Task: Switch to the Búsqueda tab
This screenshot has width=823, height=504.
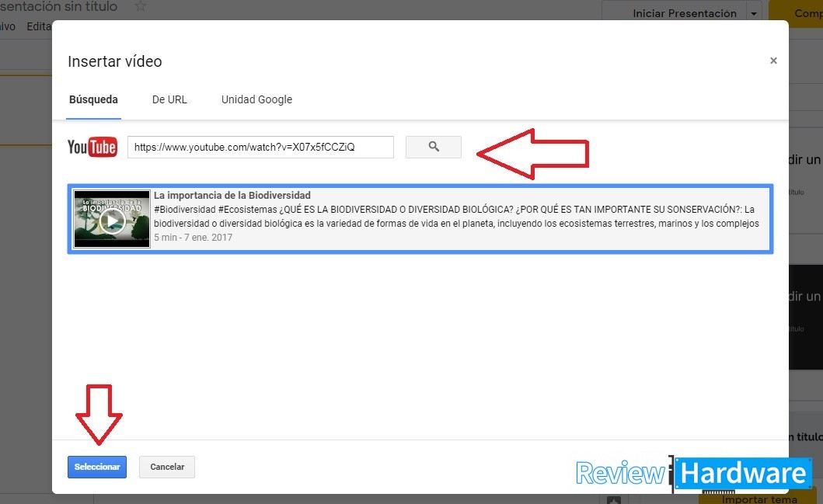Action: click(93, 99)
